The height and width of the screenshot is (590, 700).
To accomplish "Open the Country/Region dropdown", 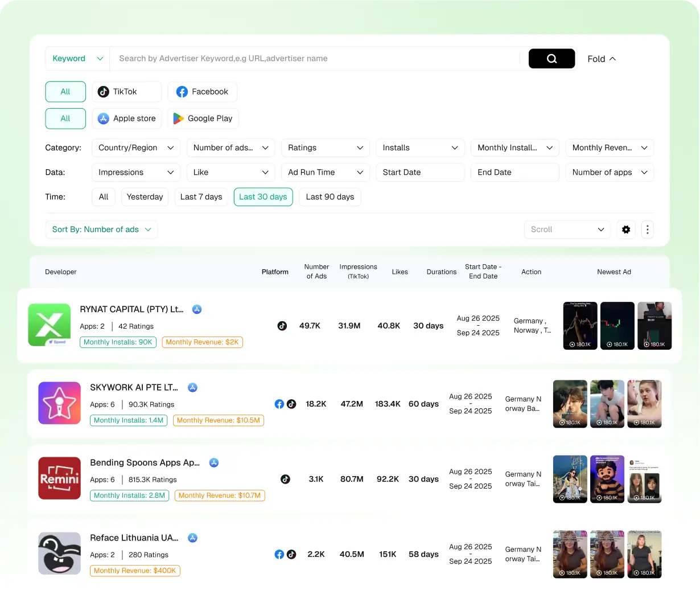I will coord(135,147).
